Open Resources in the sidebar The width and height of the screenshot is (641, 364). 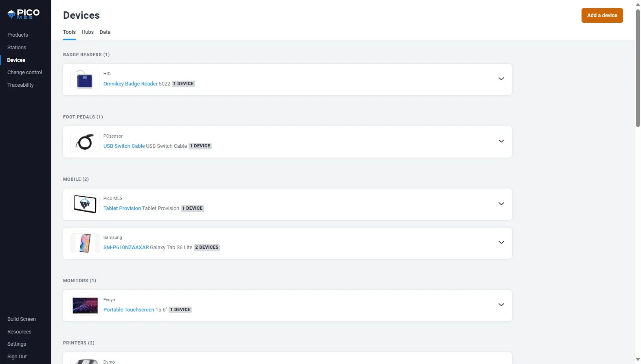pyautogui.click(x=19, y=332)
